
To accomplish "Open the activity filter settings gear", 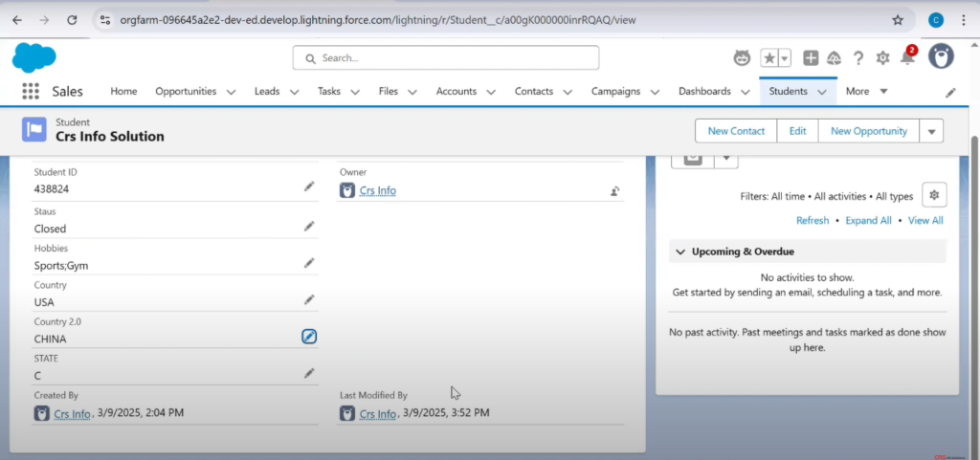I will [x=934, y=194].
